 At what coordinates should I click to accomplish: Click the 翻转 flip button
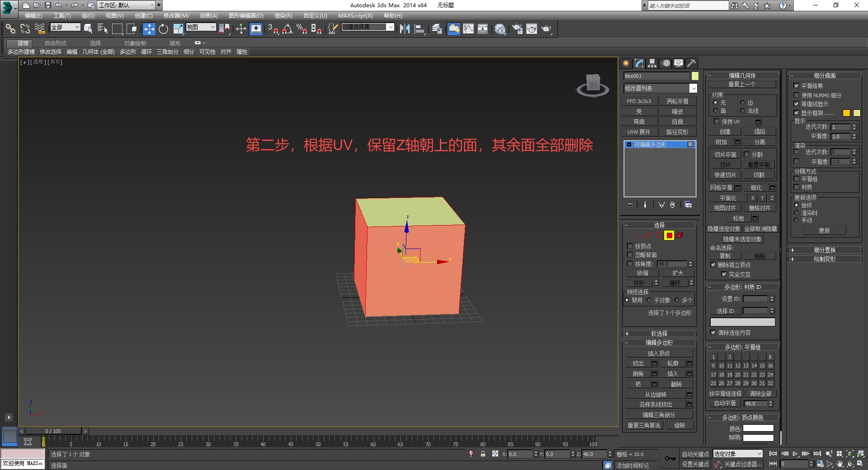[x=676, y=384]
